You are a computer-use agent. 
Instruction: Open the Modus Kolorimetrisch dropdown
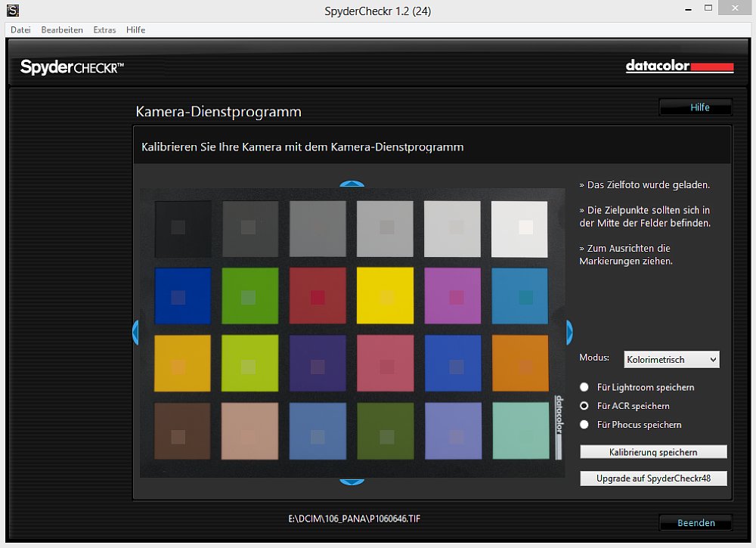point(671,360)
